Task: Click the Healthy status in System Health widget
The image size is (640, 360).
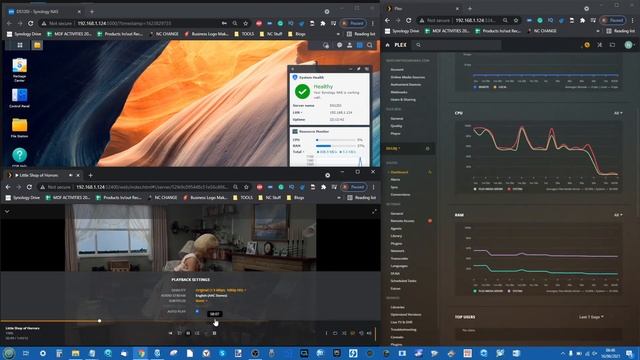Action: coord(323,87)
